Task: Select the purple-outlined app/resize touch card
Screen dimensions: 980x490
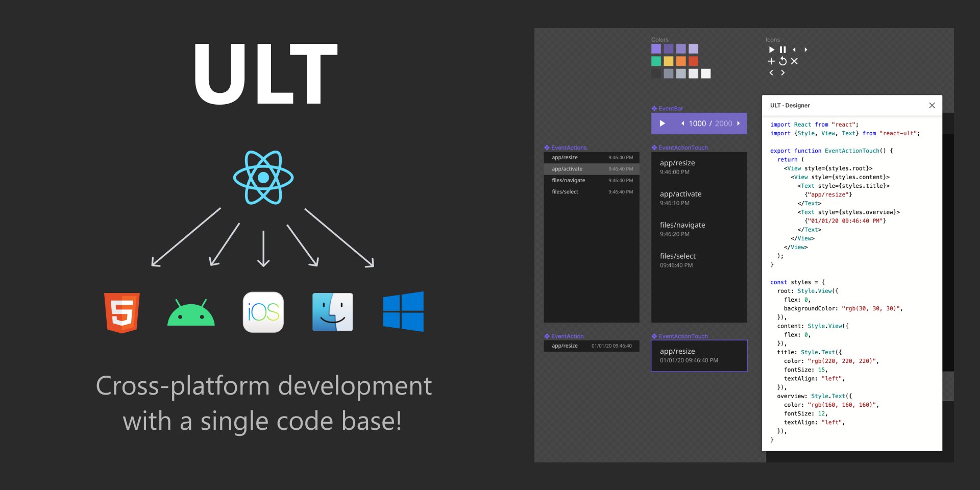Action: tap(699, 356)
